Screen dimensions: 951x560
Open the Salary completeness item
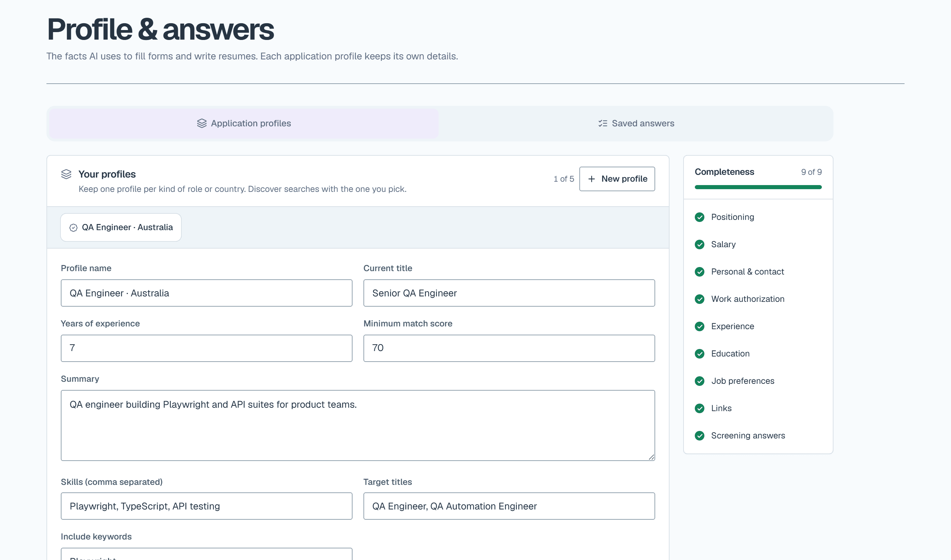click(x=758, y=244)
